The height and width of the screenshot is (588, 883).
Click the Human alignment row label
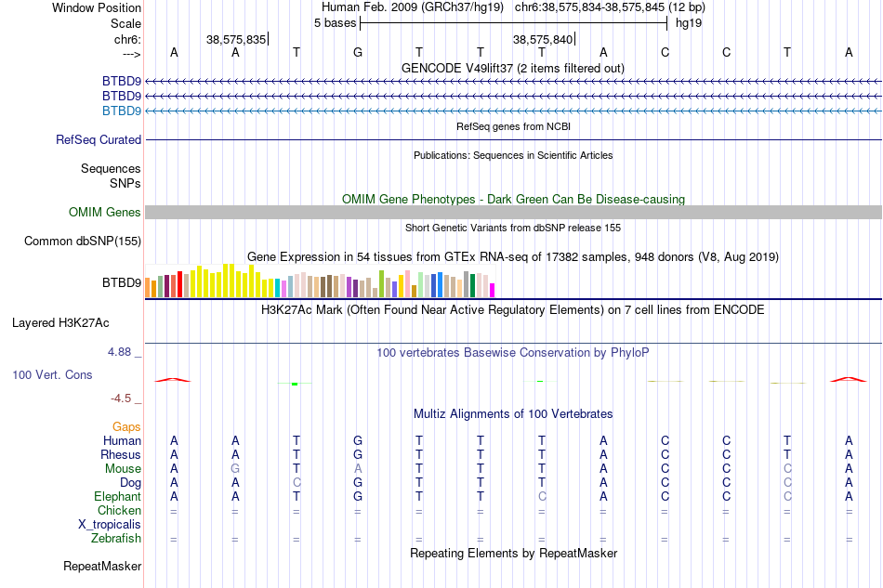[122, 440]
